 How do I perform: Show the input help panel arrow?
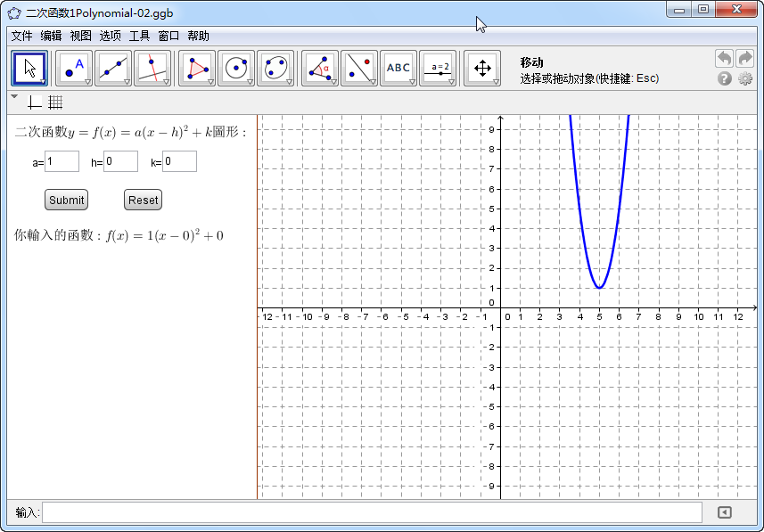[x=725, y=512]
